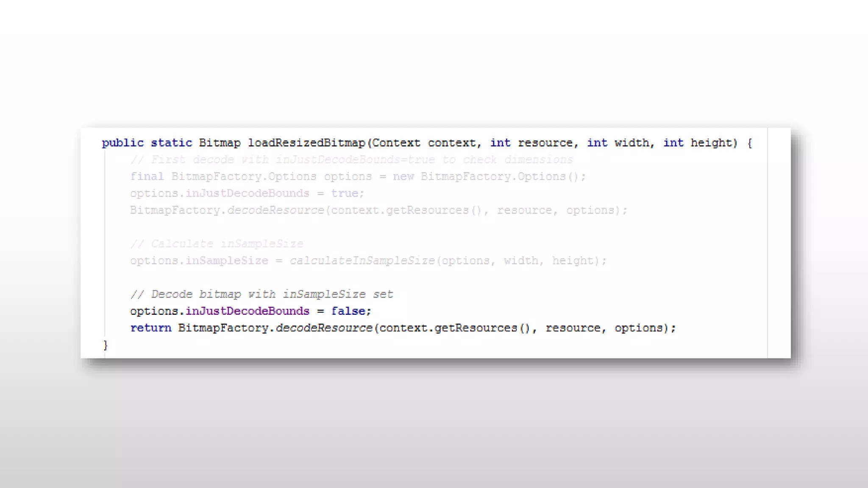Click the loadResizedBitmap method name
The image size is (868, 488).
tap(306, 143)
